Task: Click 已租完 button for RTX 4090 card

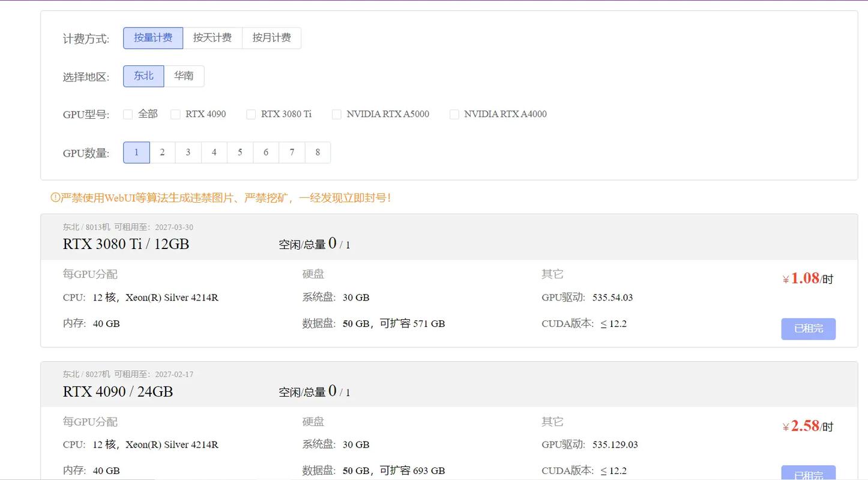Action: [808, 473]
